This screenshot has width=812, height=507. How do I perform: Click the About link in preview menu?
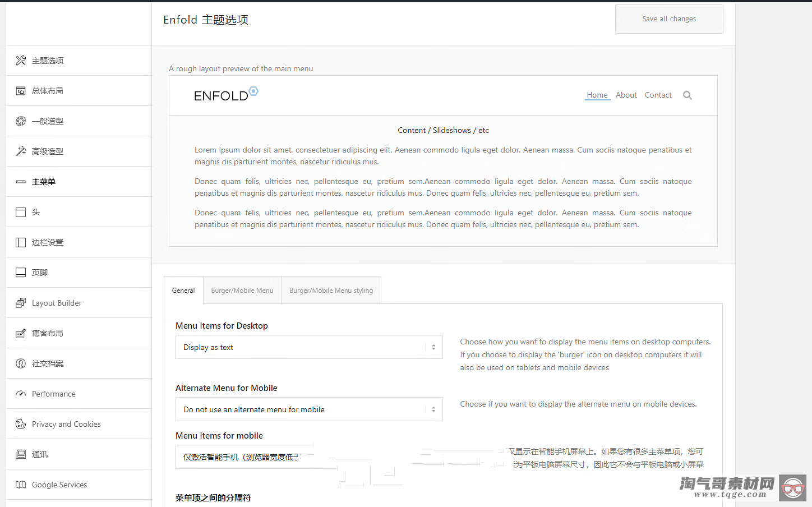tap(626, 95)
